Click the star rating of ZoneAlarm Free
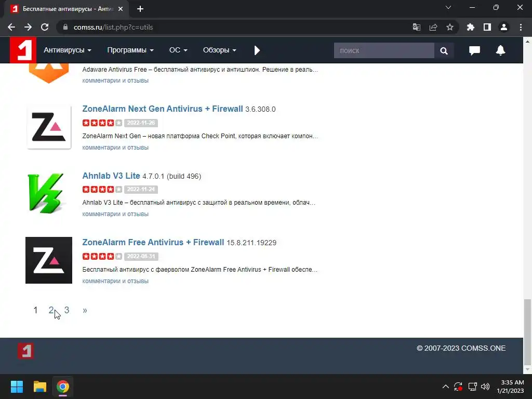532x399 pixels. point(102,256)
